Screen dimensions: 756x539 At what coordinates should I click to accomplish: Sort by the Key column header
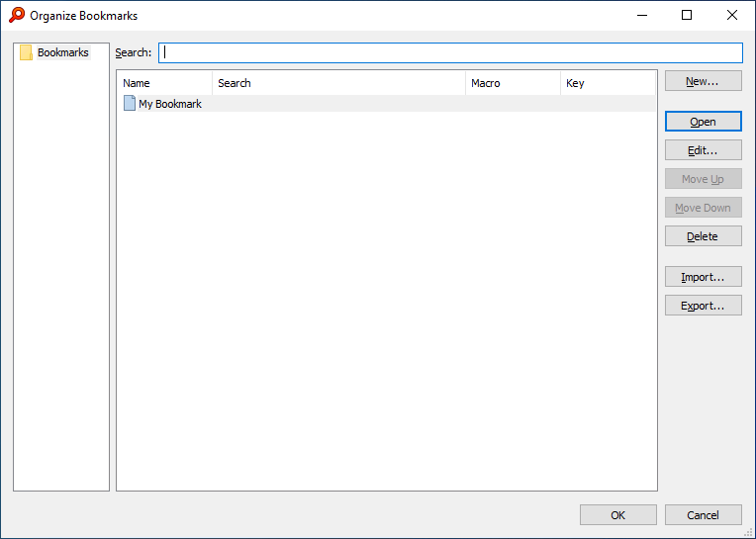608,83
